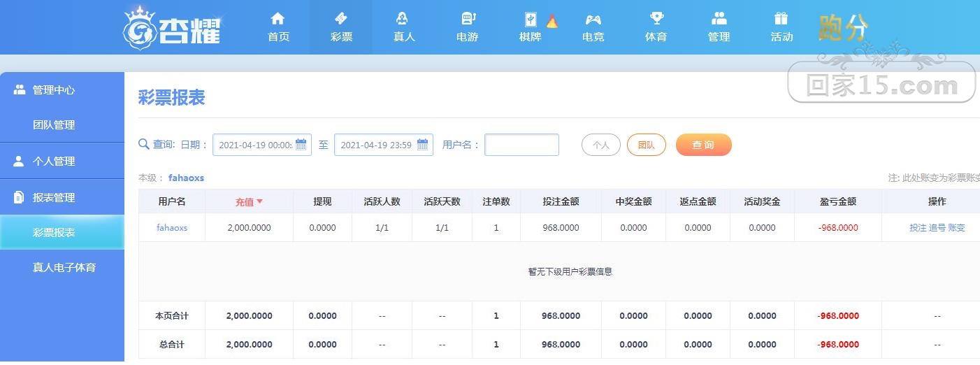Click the 首页 home icon
The width and height of the screenshot is (980, 365).
[x=278, y=18]
